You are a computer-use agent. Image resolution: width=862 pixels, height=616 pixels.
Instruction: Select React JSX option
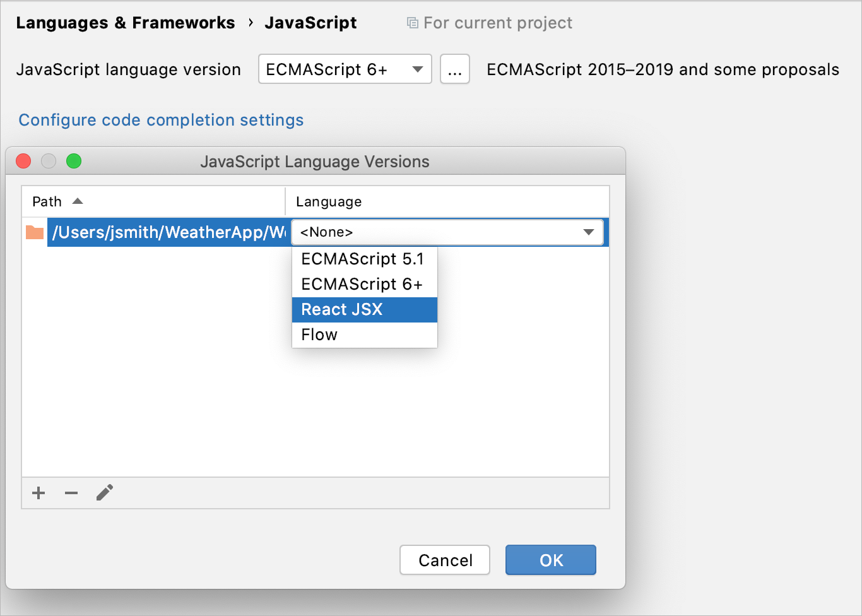tap(365, 309)
